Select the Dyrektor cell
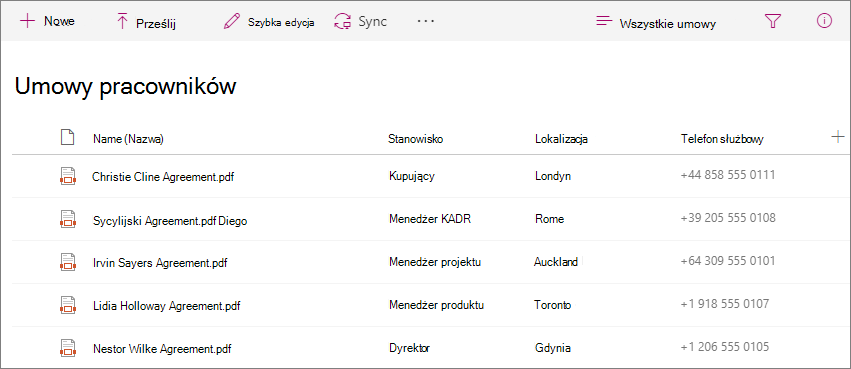 [409, 348]
